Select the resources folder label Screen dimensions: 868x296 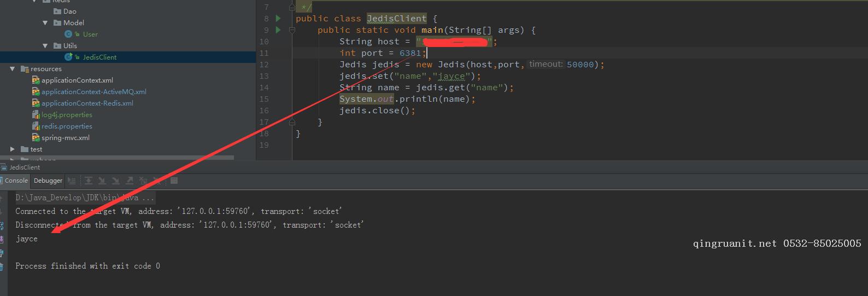click(46, 68)
